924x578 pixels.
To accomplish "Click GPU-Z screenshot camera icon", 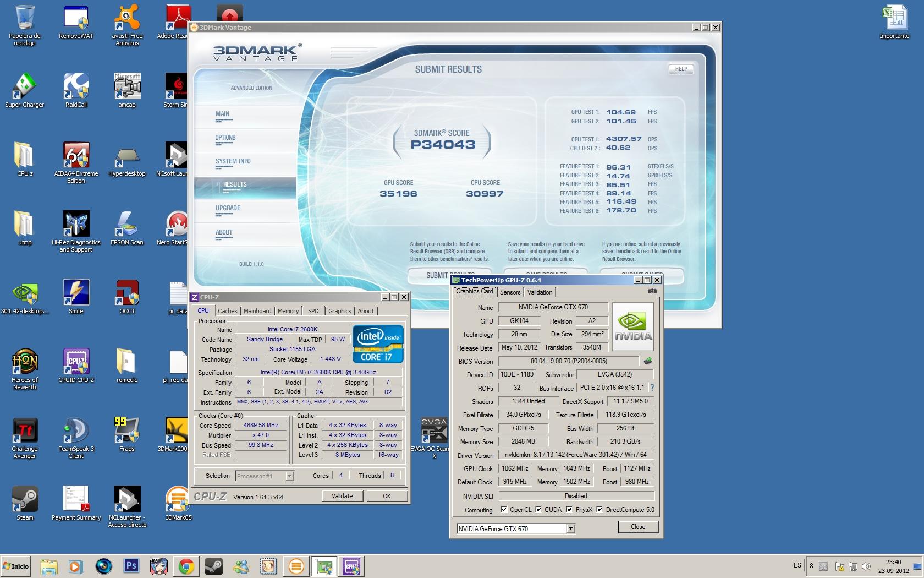I will click(652, 291).
